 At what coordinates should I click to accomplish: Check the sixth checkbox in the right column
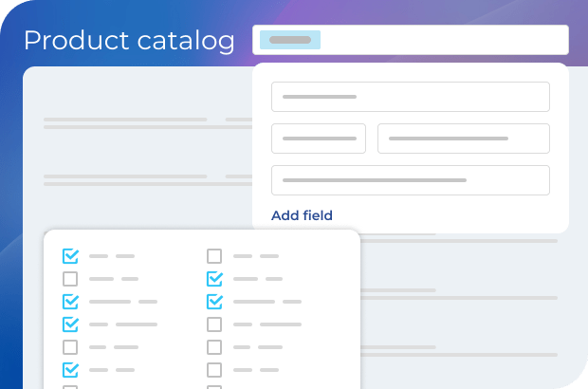[214, 370]
